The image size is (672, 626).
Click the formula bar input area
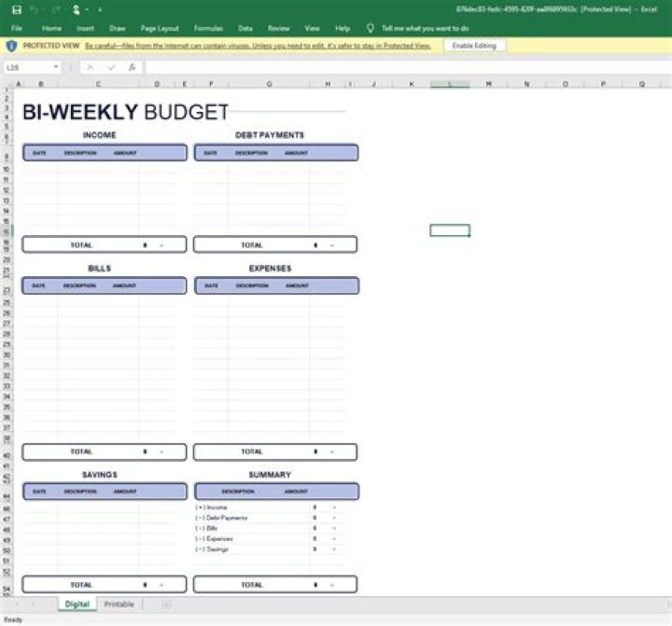pyautogui.click(x=401, y=67)
